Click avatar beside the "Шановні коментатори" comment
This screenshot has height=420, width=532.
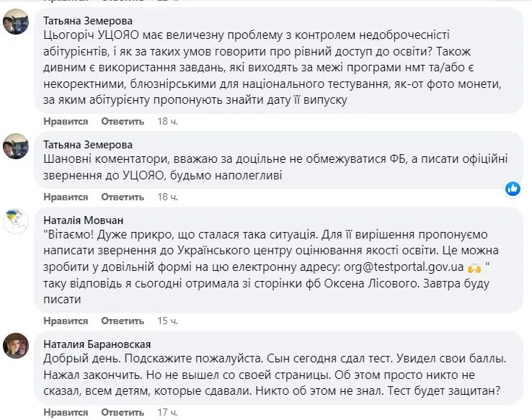[x=15, y=146]
